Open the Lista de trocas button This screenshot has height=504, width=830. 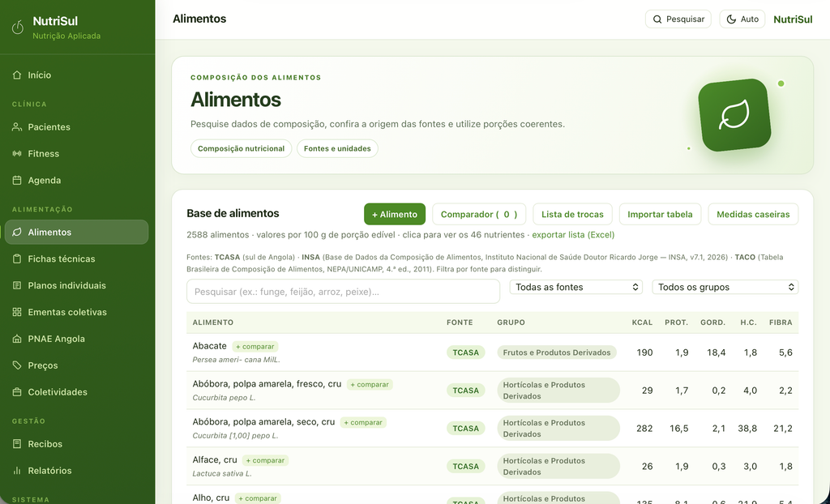[x=572, y=215]
